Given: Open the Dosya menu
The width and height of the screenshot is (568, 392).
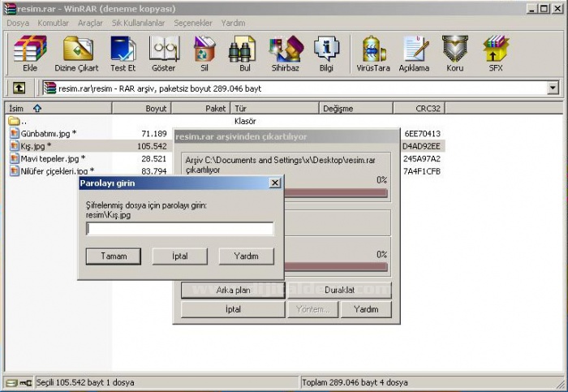Looking at the screenshot, I should pos(17,23).
